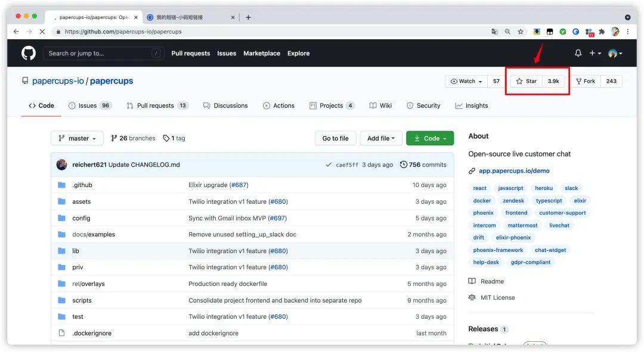View the 1 tag link

coord(174,138)
